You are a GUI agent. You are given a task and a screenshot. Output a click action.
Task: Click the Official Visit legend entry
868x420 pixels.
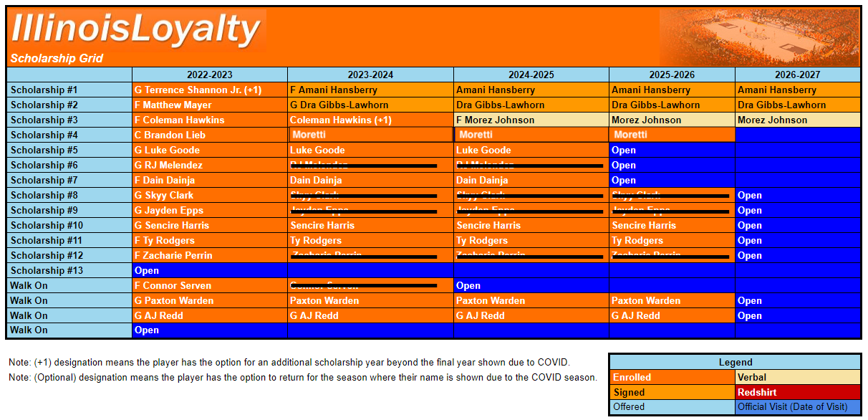797,407
